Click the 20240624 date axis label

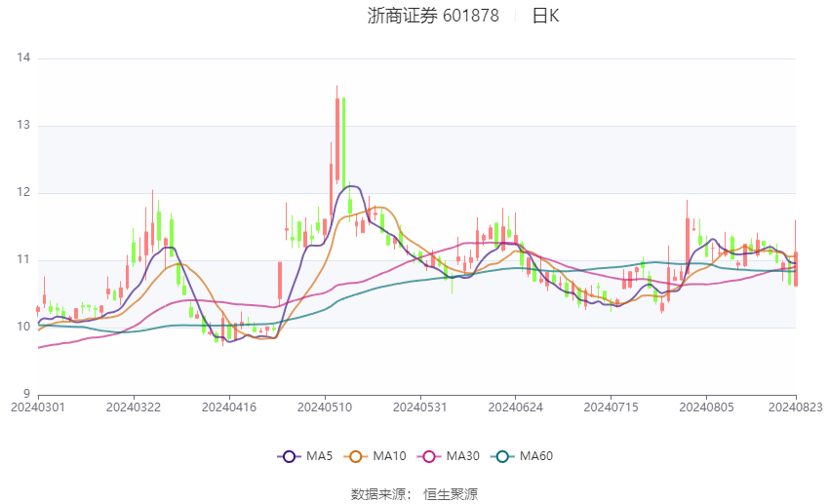516,407
